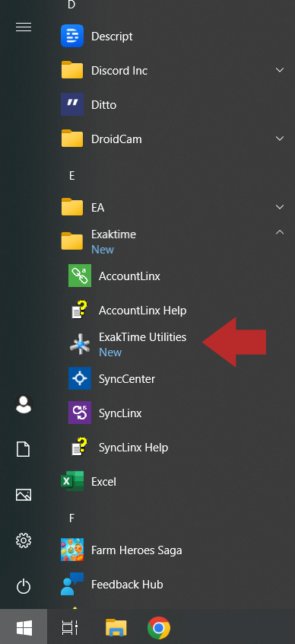295x644 pixels.
Task: Click the DroidCam folder icon
Action: coord(72,139)
